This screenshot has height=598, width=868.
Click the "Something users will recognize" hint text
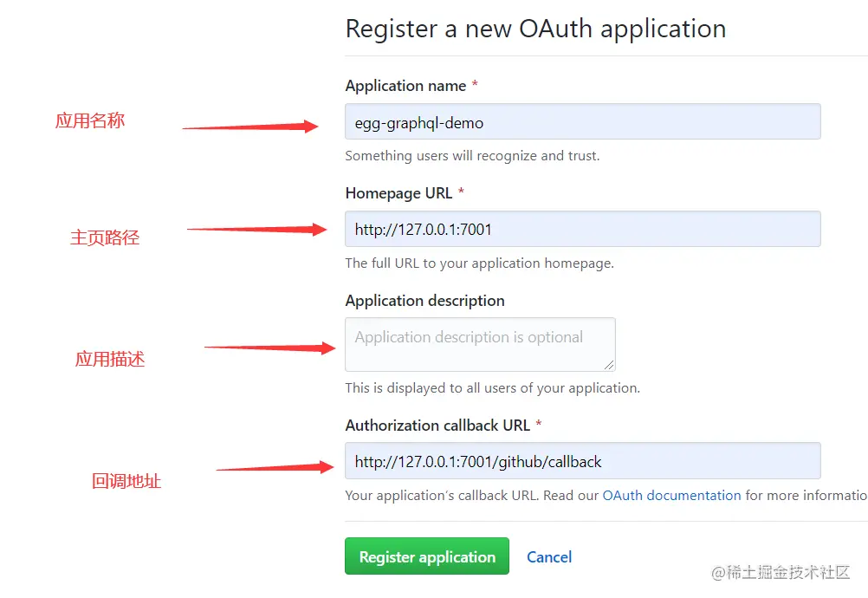click(472, 156)
